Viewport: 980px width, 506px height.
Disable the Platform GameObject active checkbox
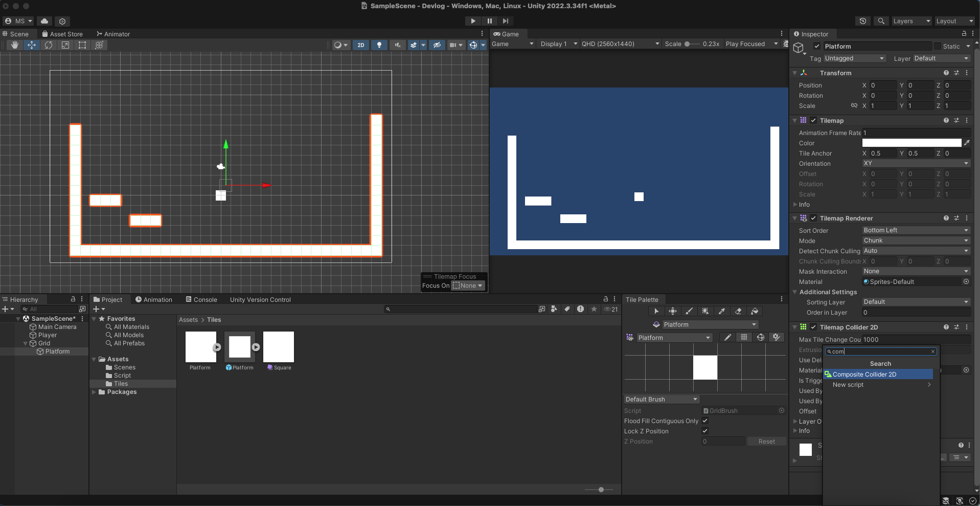click(x=817, y=46)
